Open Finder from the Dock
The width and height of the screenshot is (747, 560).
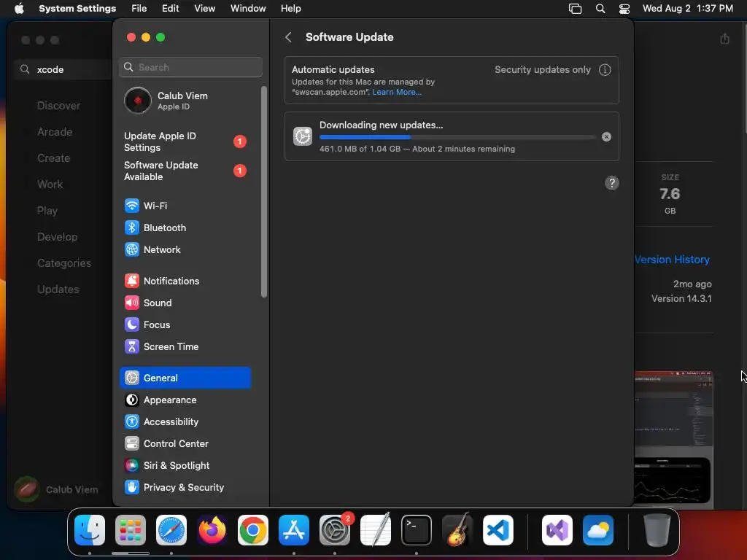coord(90,529)
